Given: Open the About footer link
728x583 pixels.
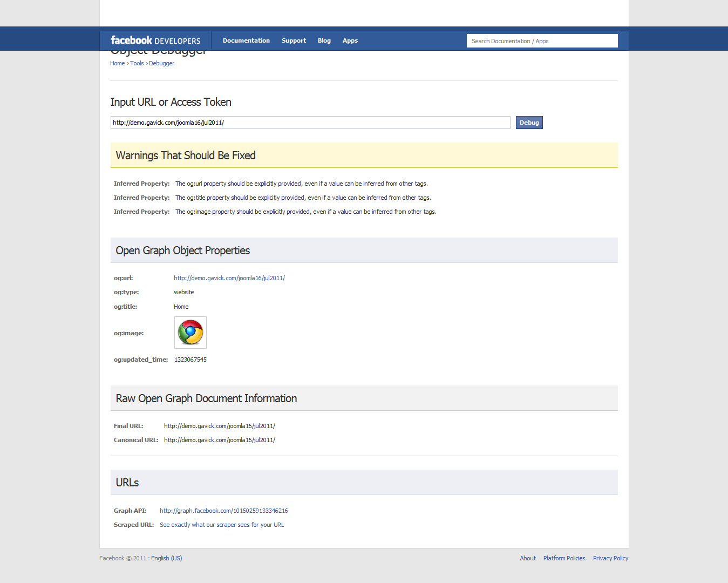Looking at the screenshot, I should tap(528, 558).
